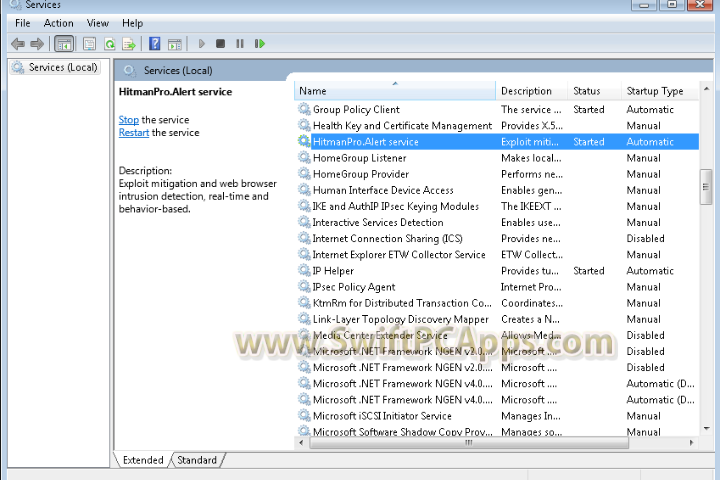Click gear icon beside HomeGroup Provider
720x480 pixels.
(304, 173)
